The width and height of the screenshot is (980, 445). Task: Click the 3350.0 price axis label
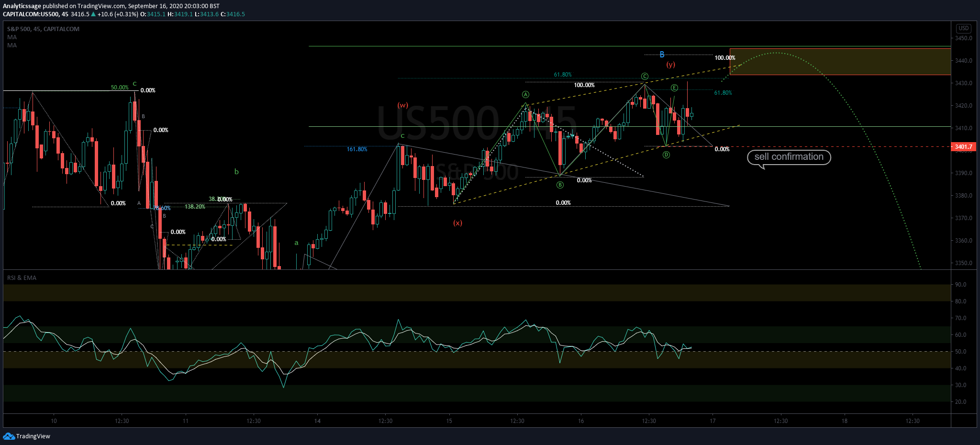(963, 263)
